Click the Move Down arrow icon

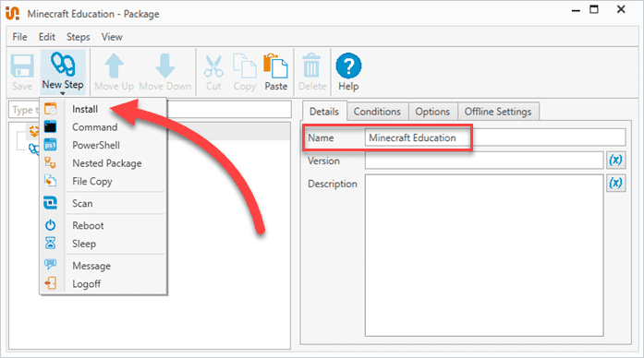165,66
